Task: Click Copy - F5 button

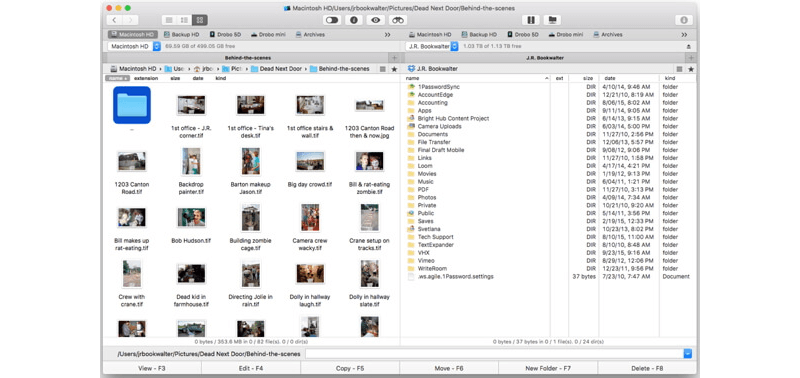Action: point(350,368)
